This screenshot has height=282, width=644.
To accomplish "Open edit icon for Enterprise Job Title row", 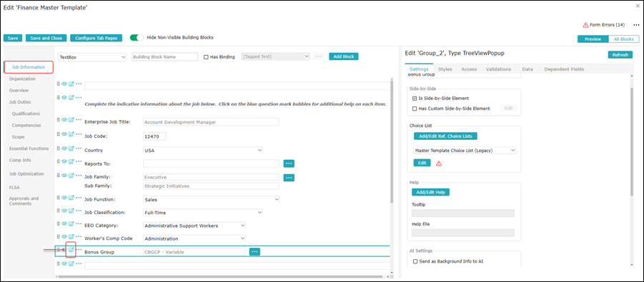I will point(71,119).
